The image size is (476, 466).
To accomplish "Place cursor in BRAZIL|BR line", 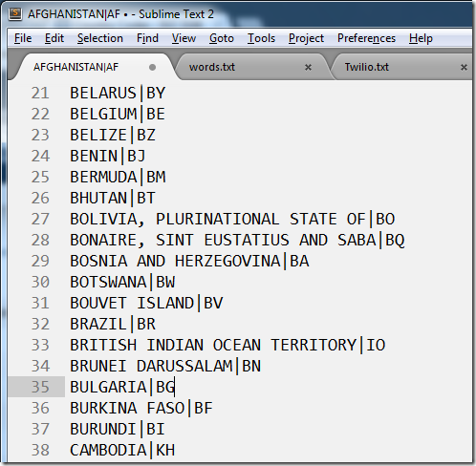I will pos(113,324).
